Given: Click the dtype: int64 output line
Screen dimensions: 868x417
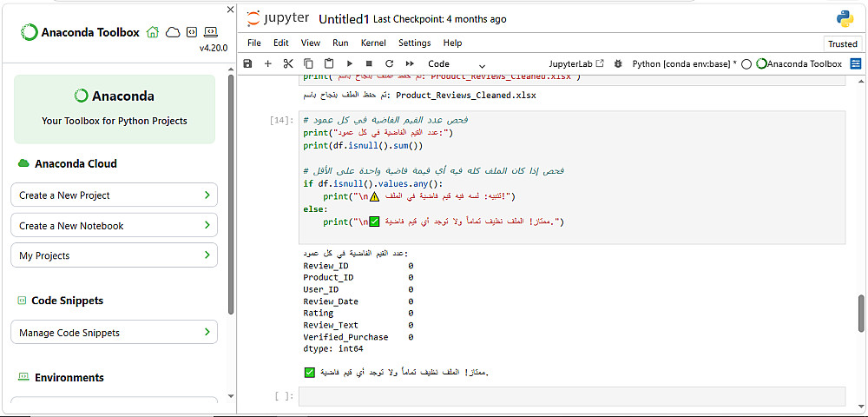Looking at the screenshot, I should click(332, 349).
